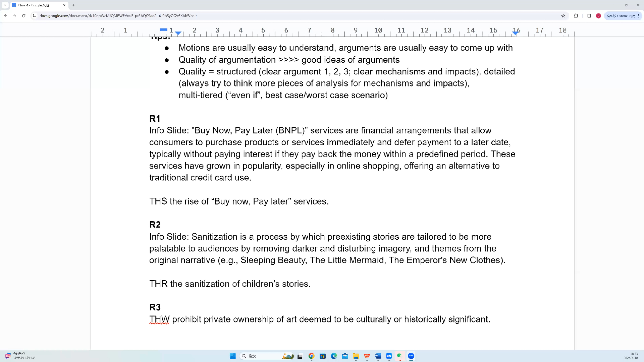Image resolution: width=644 pixels, height=362 pixels.
Task: Open the Chrome extensions puzzle icon
Action: pyautogui.click(x=576, y=16)
